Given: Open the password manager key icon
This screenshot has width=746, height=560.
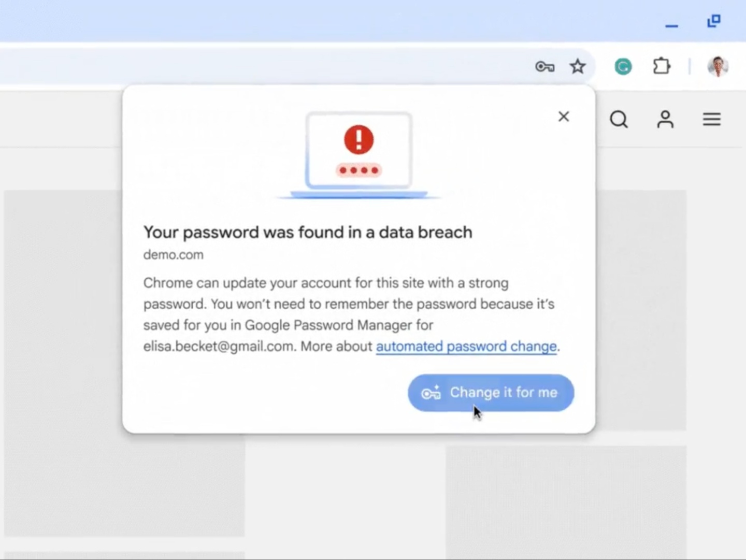Looking at the screenshot, I should 544,67.
